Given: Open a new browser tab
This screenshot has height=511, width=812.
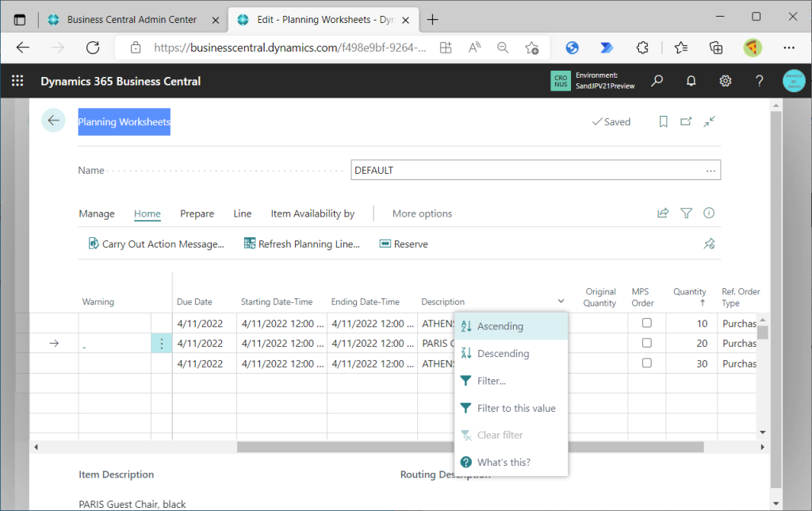Looking at the screenshot, I should pos(432,20).
